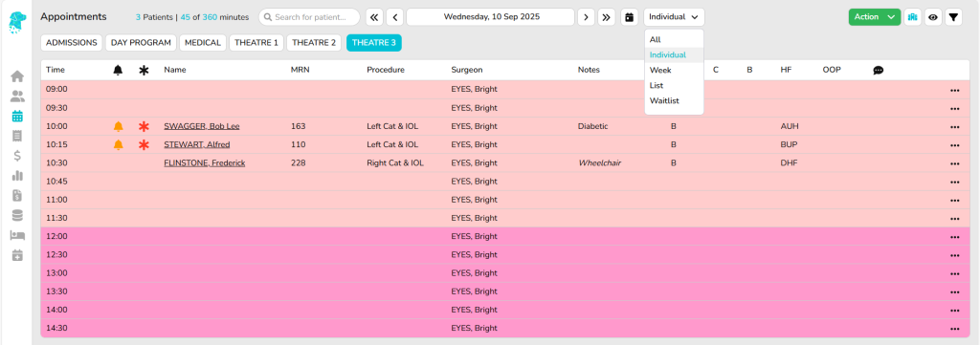Go to the next day arrow

[x=586, y=17]
